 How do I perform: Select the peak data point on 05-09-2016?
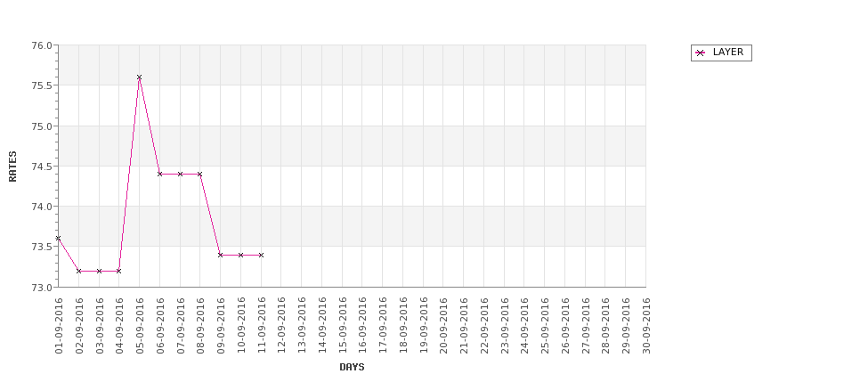click(139, 77)
